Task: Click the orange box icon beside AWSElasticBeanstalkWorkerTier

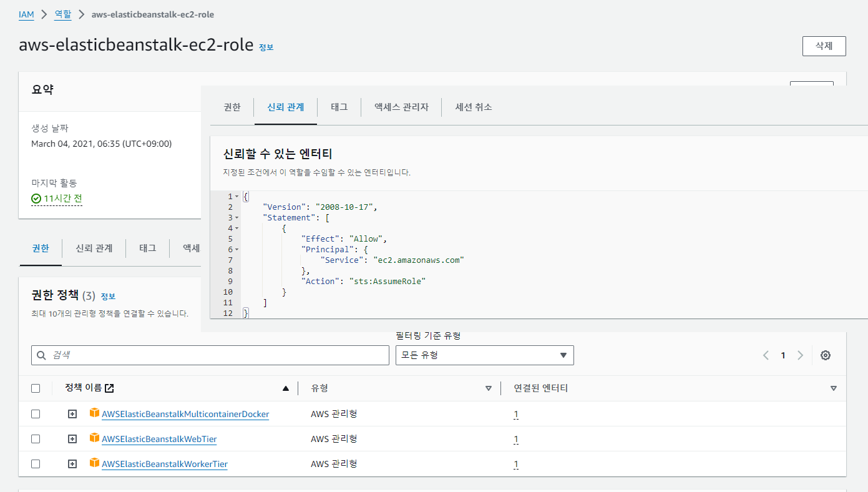Action: pyautogui.click(x=95, y=463)
